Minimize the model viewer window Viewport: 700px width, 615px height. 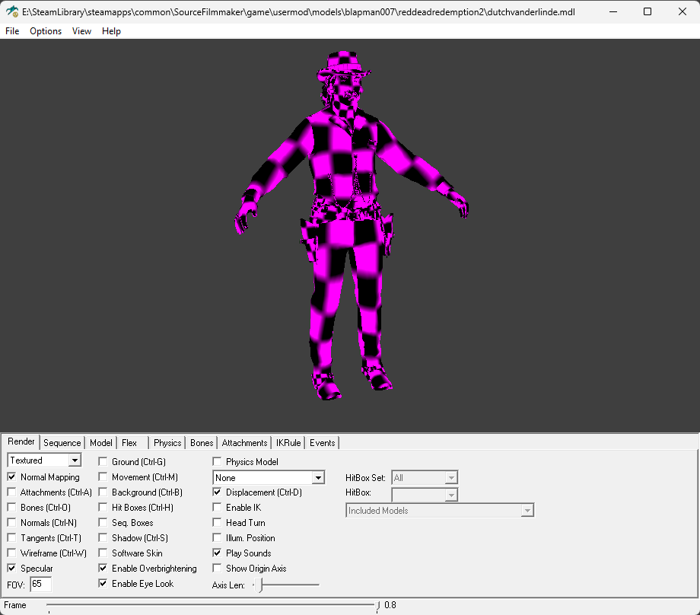pyautogui.click(x=613, y=11)
